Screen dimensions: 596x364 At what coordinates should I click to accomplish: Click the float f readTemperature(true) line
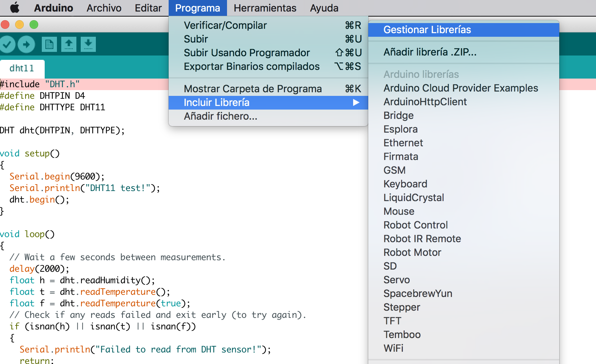(x=100, y=303)
